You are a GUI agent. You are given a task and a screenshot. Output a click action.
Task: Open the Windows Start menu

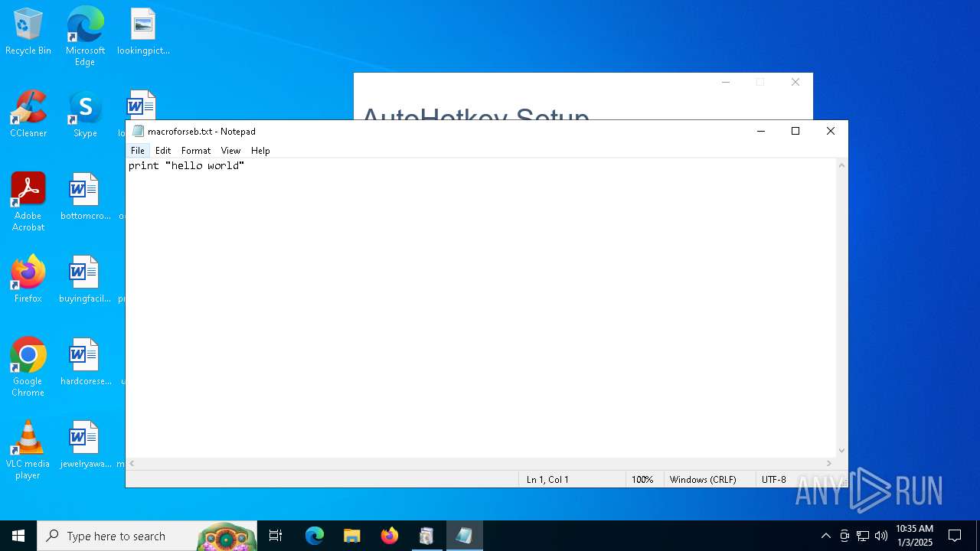pyautogui.click(x=18, y=536)
